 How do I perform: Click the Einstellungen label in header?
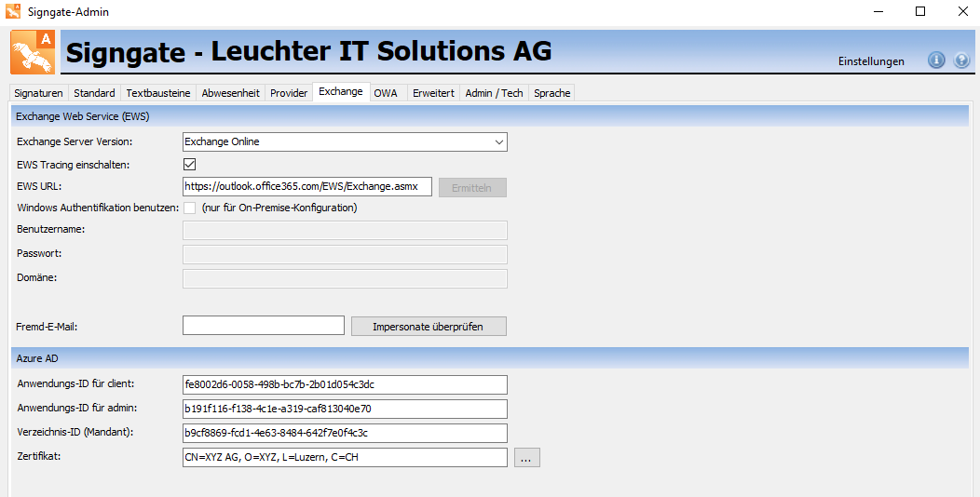(871, 61)
